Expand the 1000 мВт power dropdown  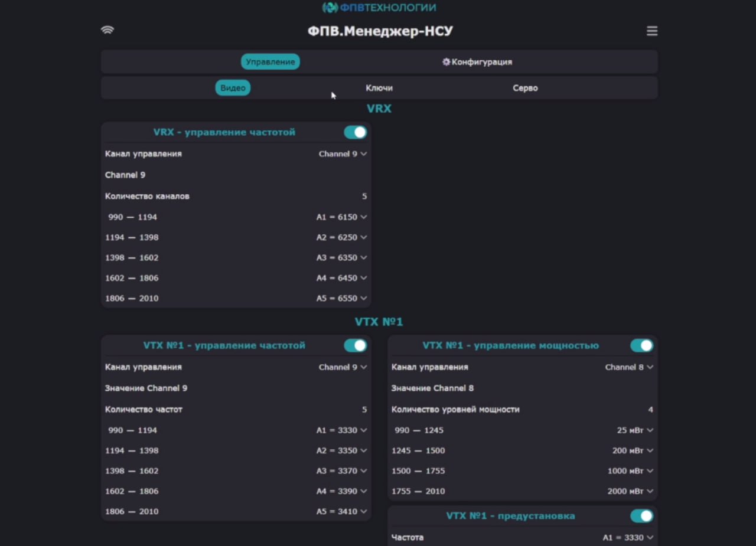pyautogui.click(x=630, y=471)
